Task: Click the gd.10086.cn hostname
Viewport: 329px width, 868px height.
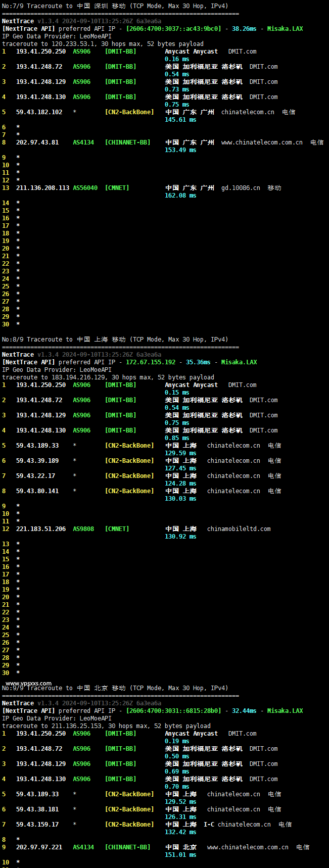Action: pos(241,188)
